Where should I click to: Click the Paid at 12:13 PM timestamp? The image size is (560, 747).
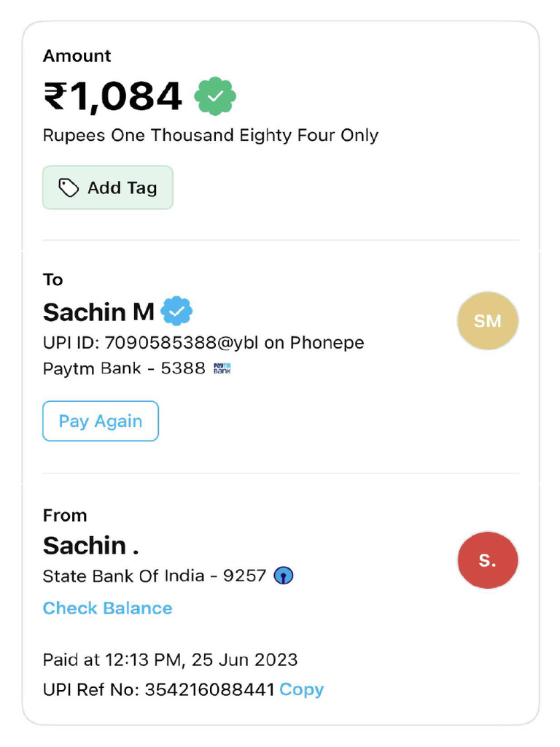click(x=170, y=660)
